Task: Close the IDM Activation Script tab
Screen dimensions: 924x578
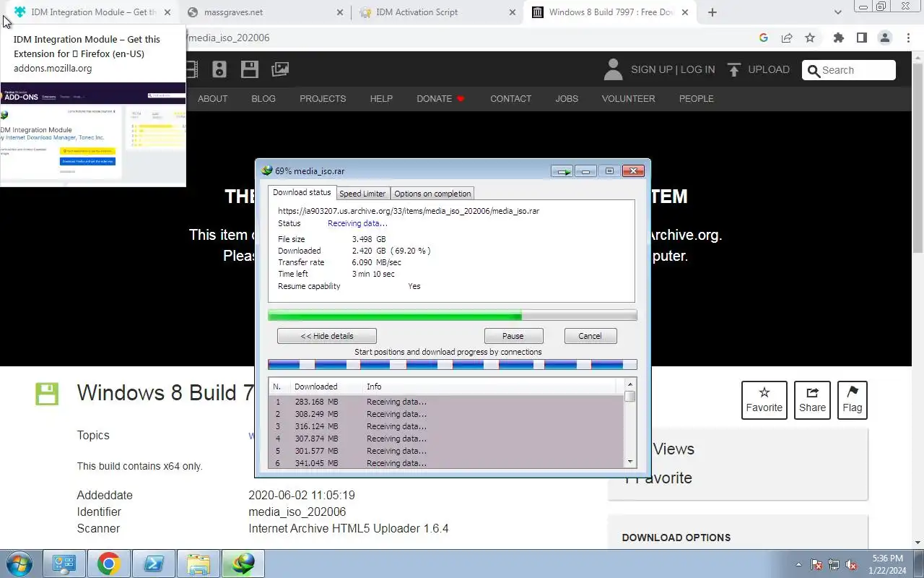Action: (513, 12)
